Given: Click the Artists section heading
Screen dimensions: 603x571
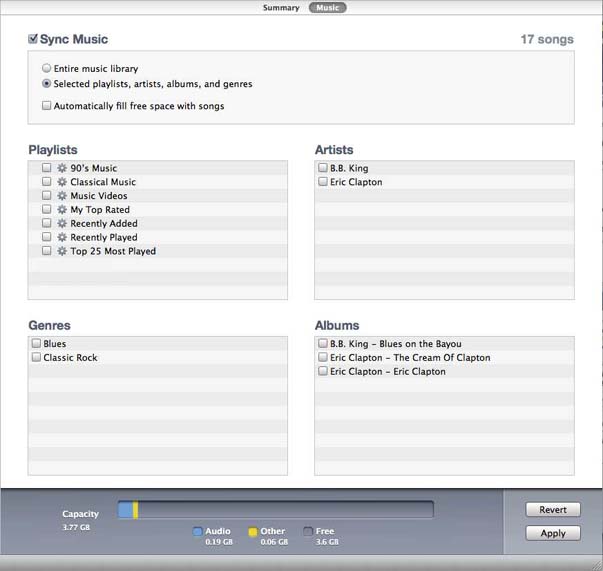Looking at the screenshot, I should click(x=334, y=150).
